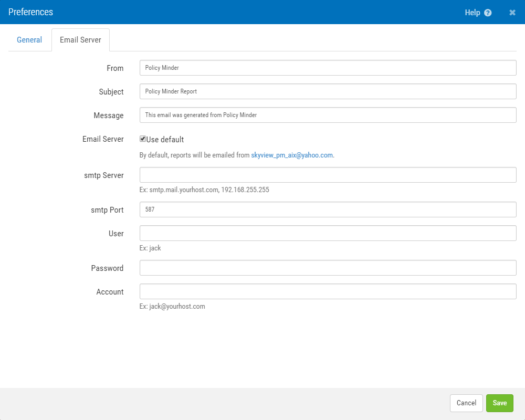Click the Help question mark icon
This screenshot has width=525, height=420.
488,13
